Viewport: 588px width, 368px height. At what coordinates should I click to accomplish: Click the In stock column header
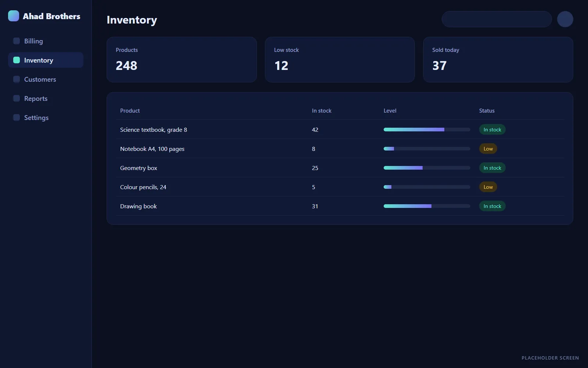pyautogui.click(x=322, y=111)
